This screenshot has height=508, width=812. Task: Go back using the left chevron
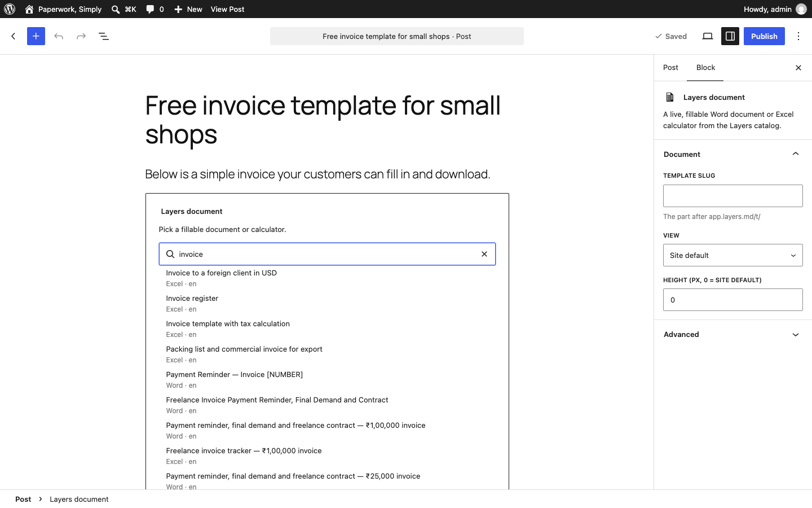[x=14, y=36]
